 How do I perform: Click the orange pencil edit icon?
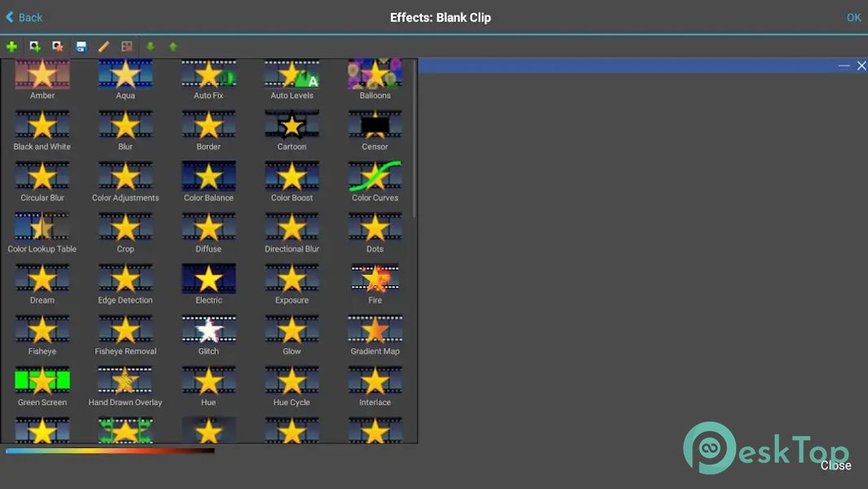click(104, 46)
